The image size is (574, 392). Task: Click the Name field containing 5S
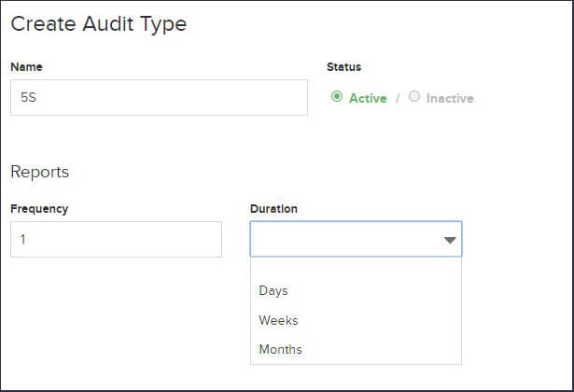(159, 97)
